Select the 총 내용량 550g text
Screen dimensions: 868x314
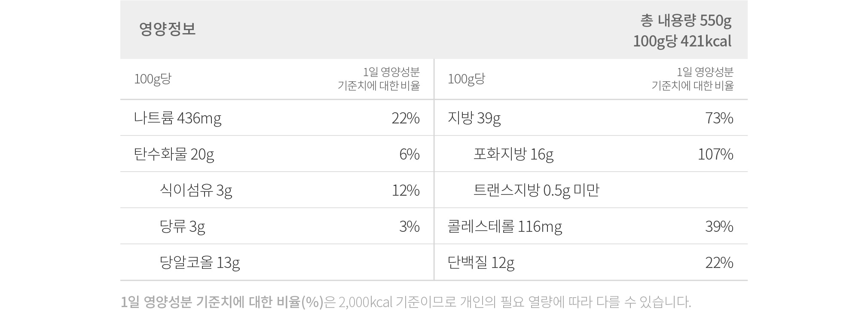tap(686, 20)
